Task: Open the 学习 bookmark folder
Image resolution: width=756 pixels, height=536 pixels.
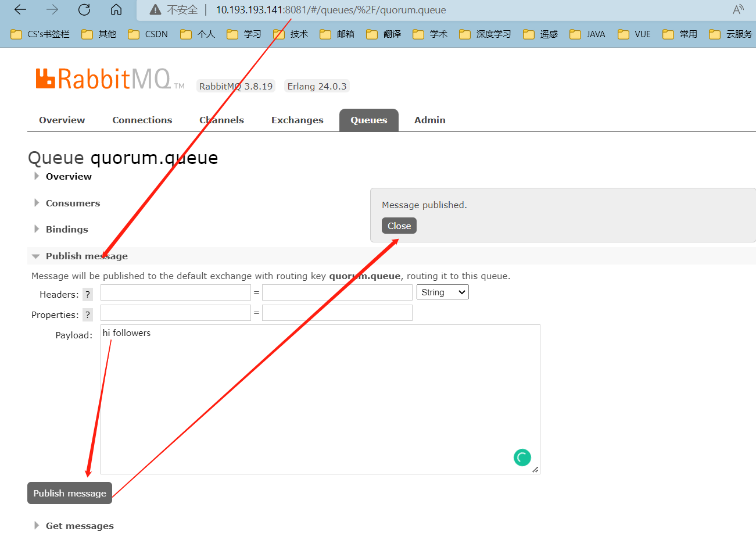Action: (x=244, y=34)
